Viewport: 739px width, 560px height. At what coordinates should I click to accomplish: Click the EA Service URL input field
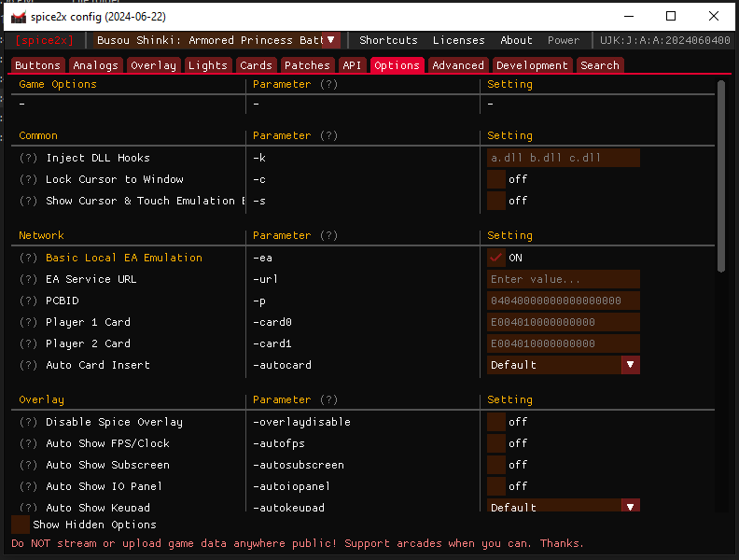click(564, 279)
